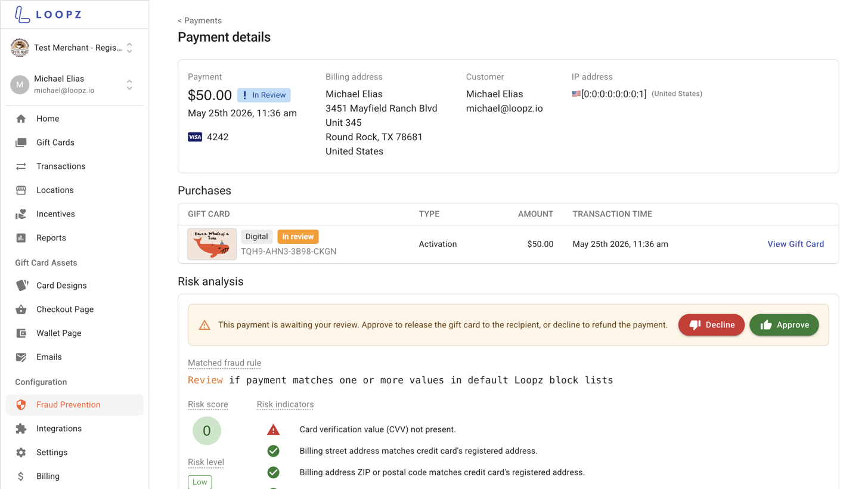Image resolution: width=868 pixels, height=489 pixels.
Task: Expand the Test Merchant account switcher
Action: click(x=129, y=48)
